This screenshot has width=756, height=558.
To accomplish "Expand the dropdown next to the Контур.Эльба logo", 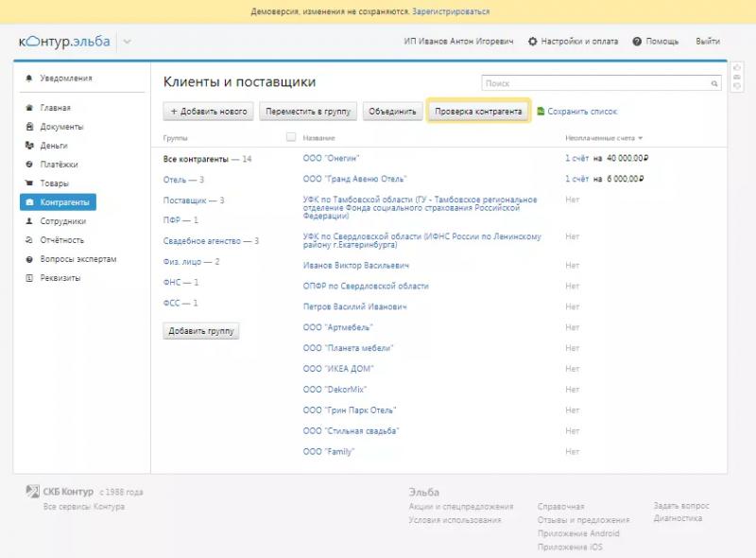I will pyautogui.click(x=128, y=42).
